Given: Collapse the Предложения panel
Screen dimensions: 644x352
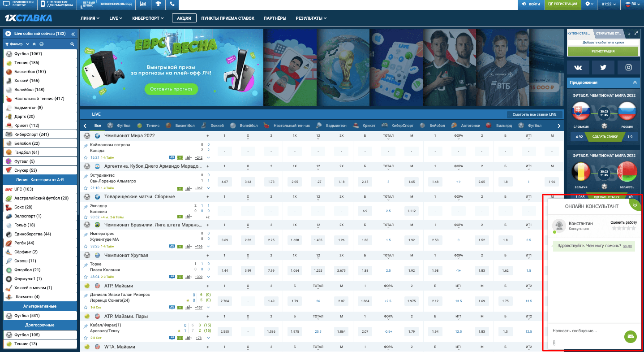Looking at the screenshot, I should click(x=635, y=83).
